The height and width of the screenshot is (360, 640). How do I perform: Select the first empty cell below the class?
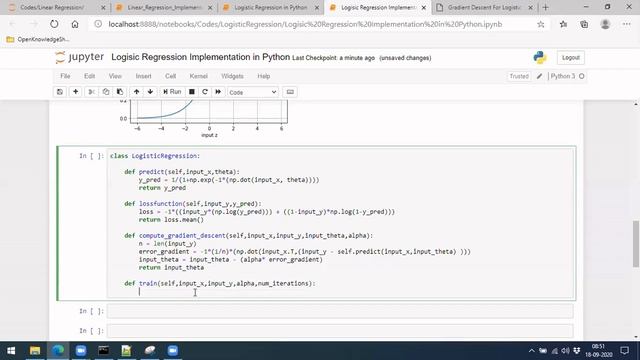pos(340,311)
